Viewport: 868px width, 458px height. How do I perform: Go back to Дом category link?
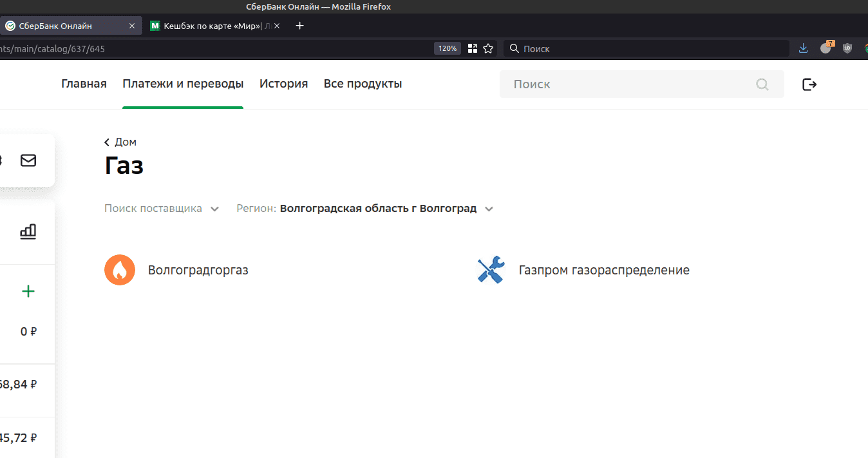(x=121, y=142)
